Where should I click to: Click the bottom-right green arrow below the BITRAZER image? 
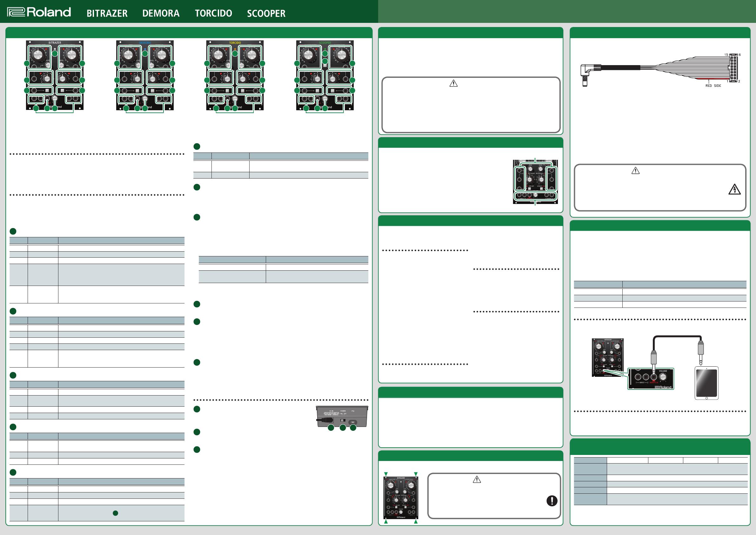coord(416,522)
